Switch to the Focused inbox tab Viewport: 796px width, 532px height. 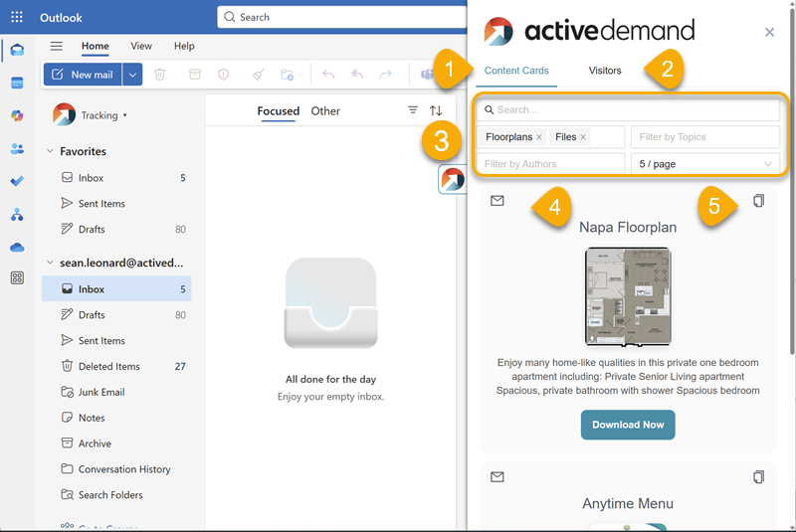click(279, 111)
